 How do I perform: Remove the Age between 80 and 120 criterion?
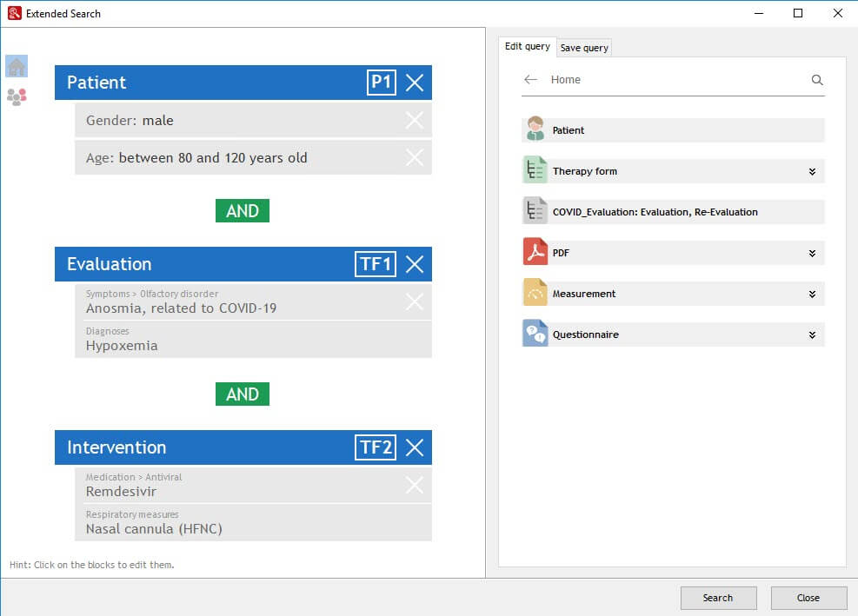(415, 157)
